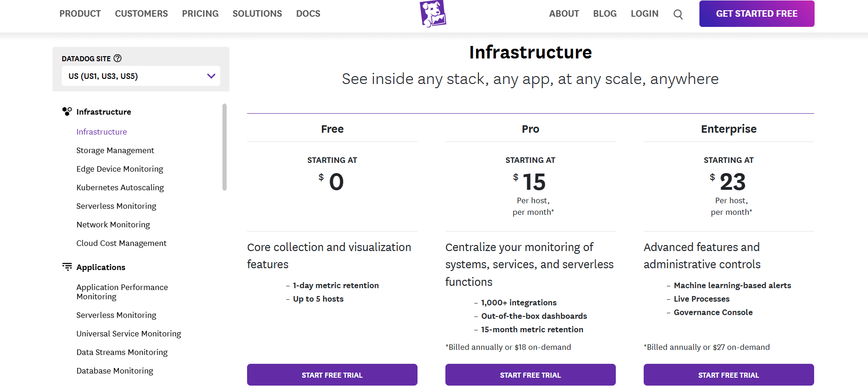Select the purple Infrastructure sidebar link
868x387 pixels.
pyautogui.click(x=102, y=132)
